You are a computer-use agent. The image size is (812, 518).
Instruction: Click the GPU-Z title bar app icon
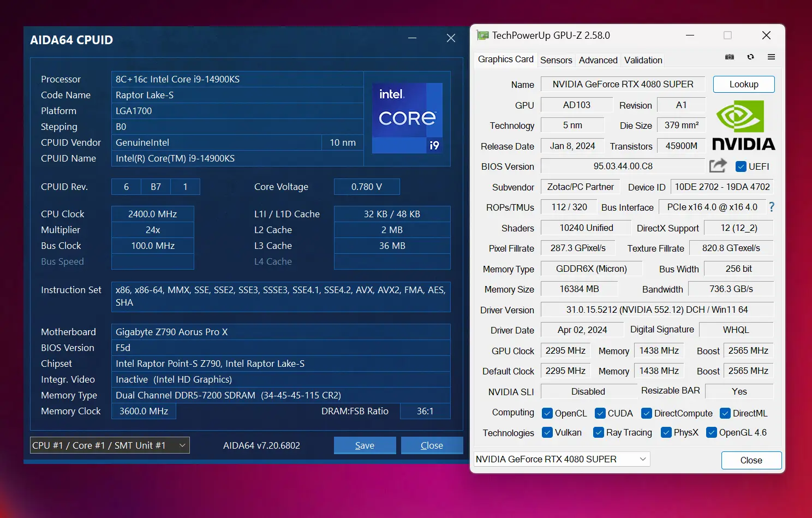(x=483, y=35)
